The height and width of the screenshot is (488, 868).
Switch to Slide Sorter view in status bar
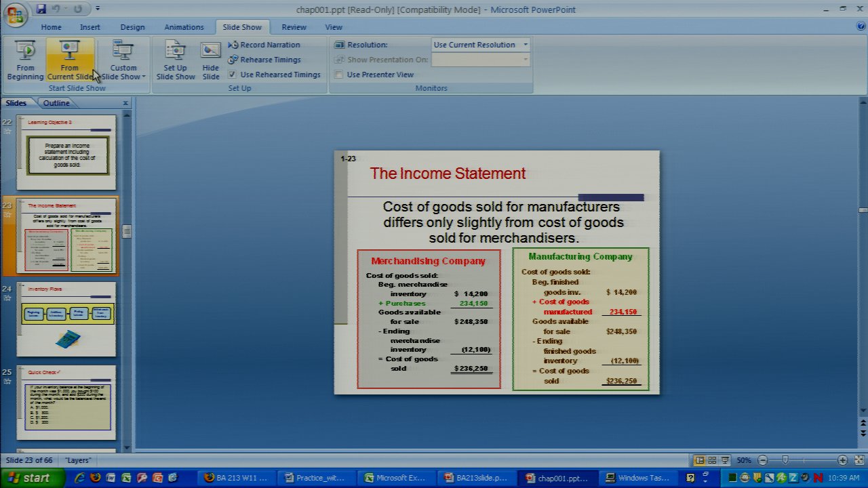(x=713, y=460)
